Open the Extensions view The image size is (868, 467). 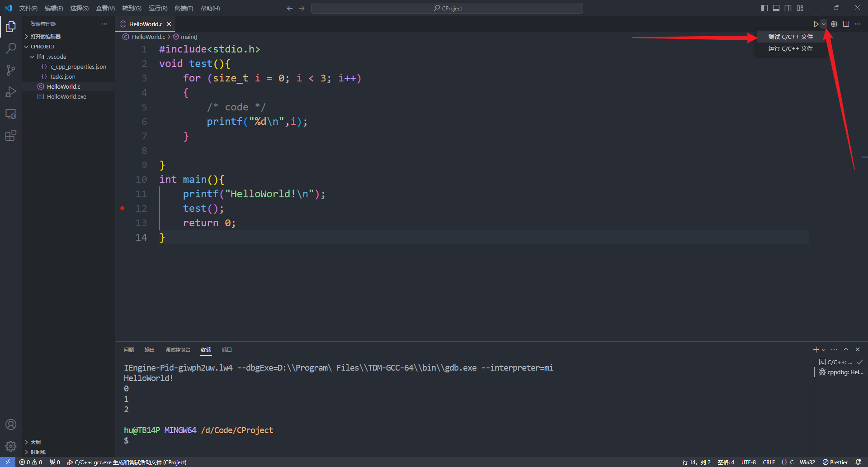(11, 135)
